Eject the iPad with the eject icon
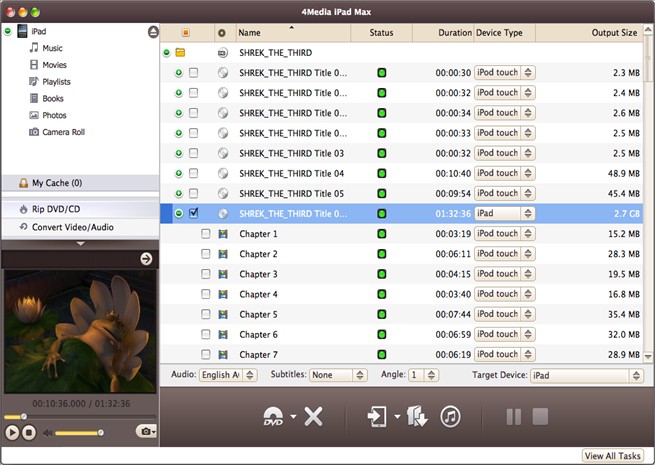Image resolution: width=655 pixels, height=465 pixels. [x=153, y=32]
